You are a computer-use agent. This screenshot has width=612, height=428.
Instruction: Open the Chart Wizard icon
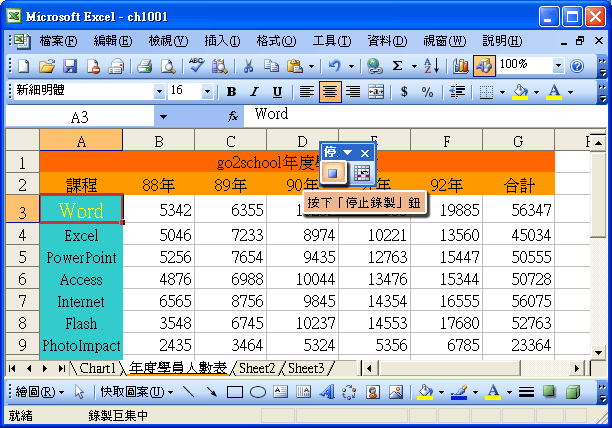(461, 66)
